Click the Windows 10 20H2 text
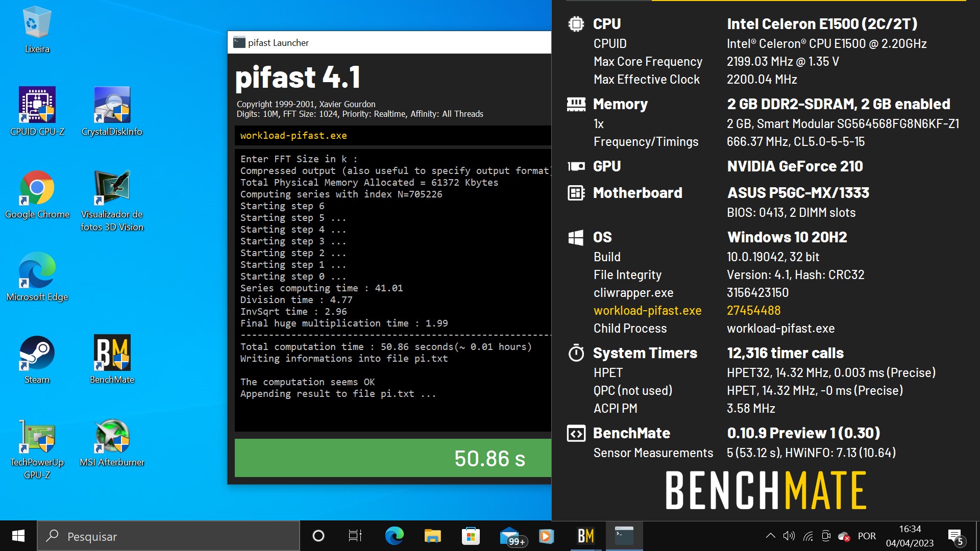 pyautogui.click(x=787, y=237)
